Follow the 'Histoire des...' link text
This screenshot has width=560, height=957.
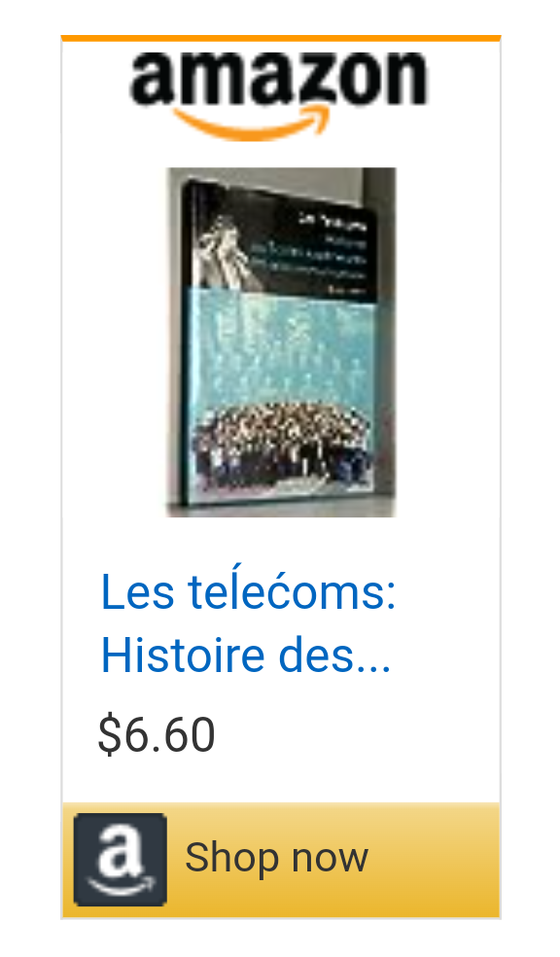click(245, 655)
